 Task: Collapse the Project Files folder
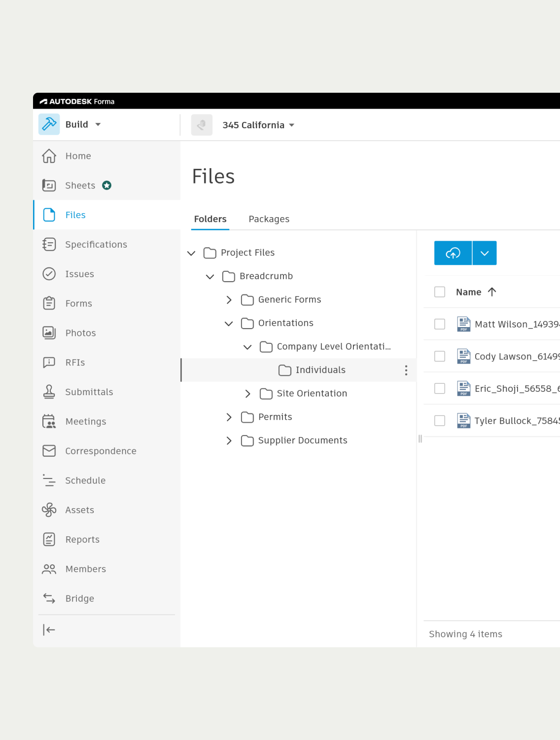(191, 253)
